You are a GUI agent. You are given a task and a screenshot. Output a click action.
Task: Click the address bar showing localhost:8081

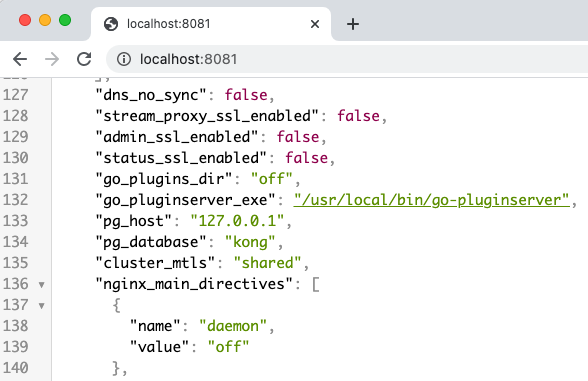(x=347, y=59)
